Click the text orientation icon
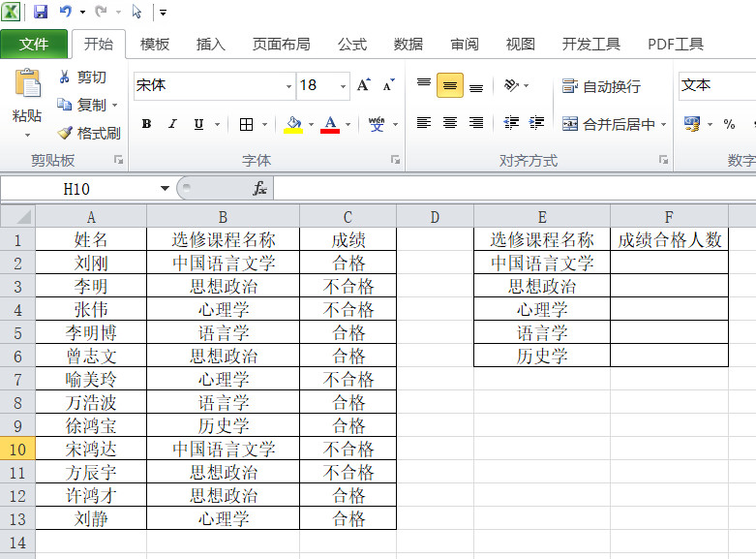The width and height of the screenshot is (756, 559). [511, 85]
